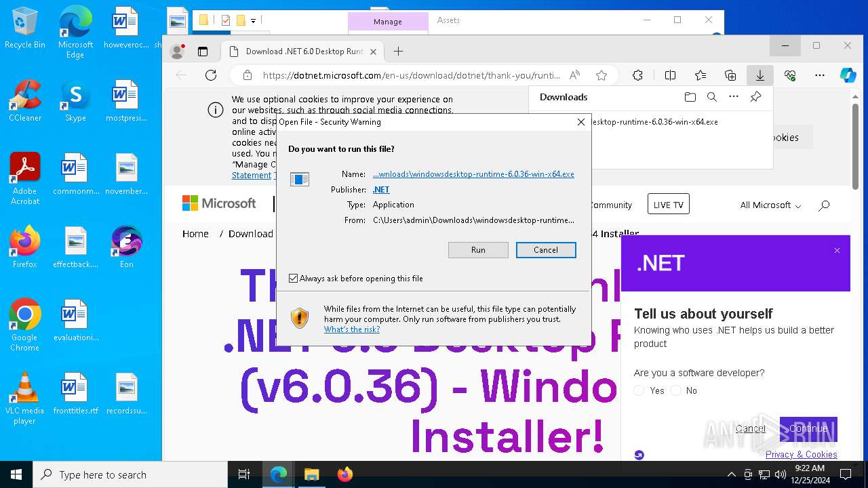This screenshot has width=868, height=488.
Task: Open VLC media player desktop shortcut
Action: pos(25,399)
